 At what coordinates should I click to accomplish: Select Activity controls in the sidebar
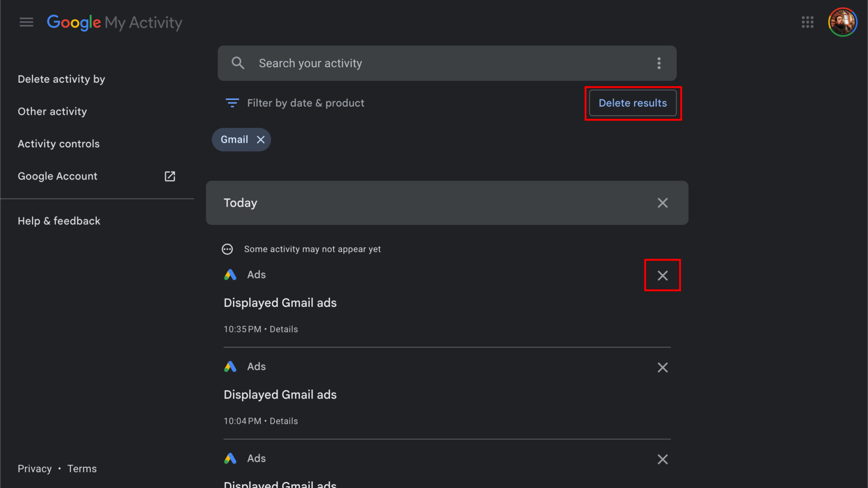click(x=58, y=144)
